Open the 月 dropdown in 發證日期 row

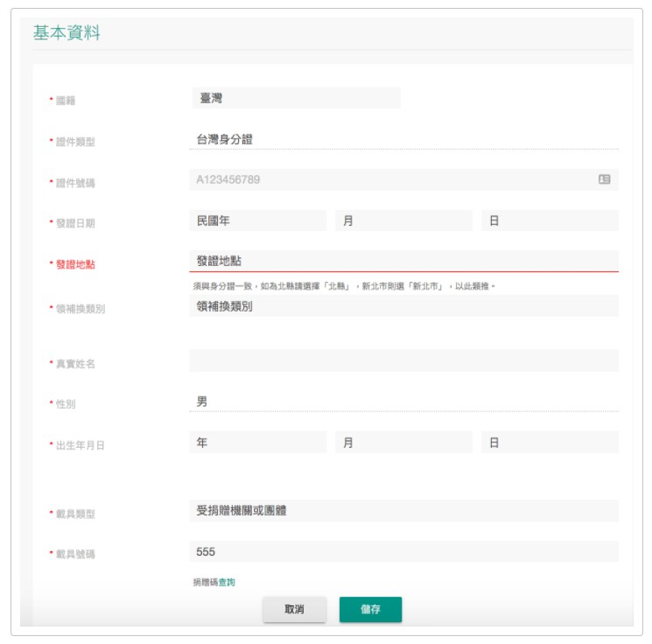[403, 220]
